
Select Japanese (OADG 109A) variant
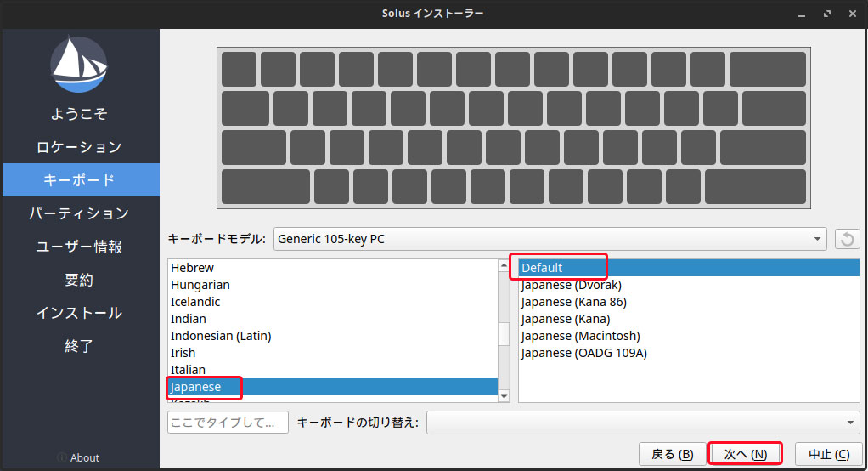(x=584, y=353)
